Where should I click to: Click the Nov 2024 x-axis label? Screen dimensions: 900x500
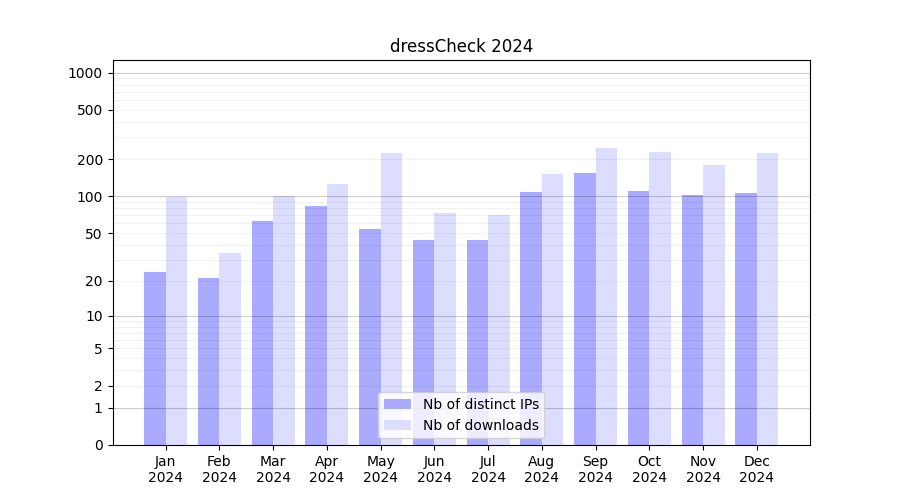(x=703, y=469)
